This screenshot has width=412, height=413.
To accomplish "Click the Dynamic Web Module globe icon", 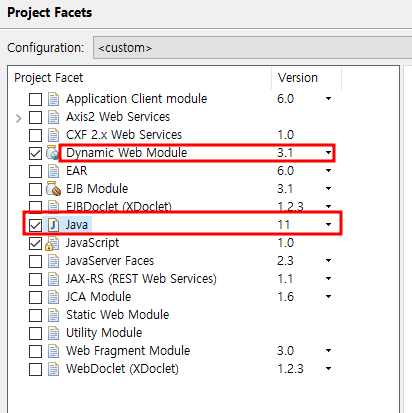I will [x=53, y=153].
